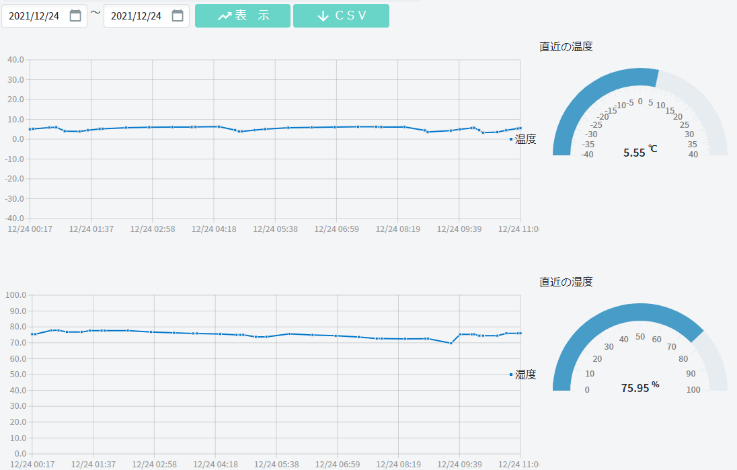The image size is (737, 470).
Task: Click the 直近の湿度 heading
Action: pyautogui.click(x=567, y=282)
